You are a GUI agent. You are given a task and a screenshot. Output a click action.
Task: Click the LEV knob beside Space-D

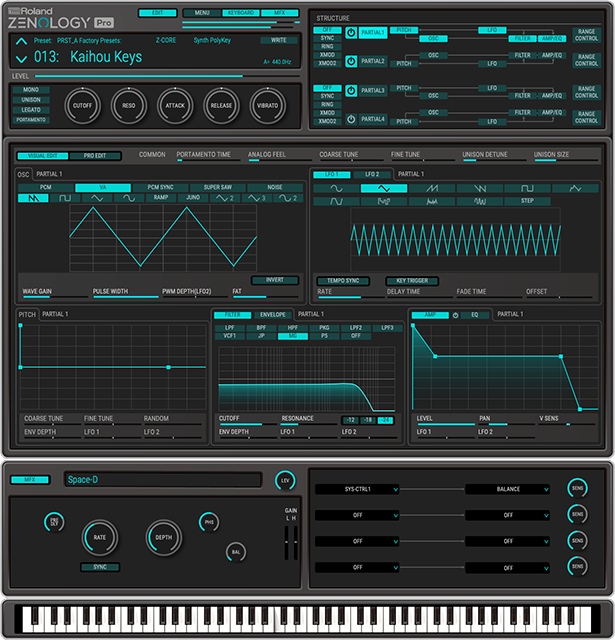[285, 481]
